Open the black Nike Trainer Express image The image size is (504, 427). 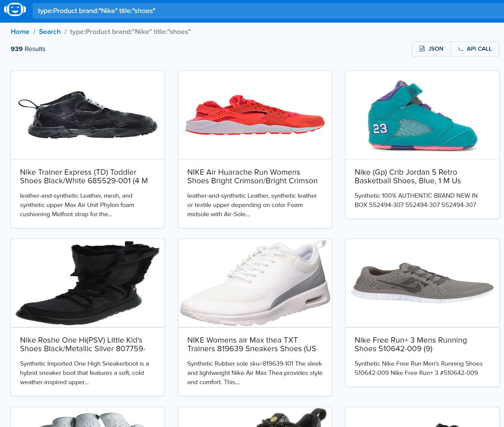coord(87,115)
